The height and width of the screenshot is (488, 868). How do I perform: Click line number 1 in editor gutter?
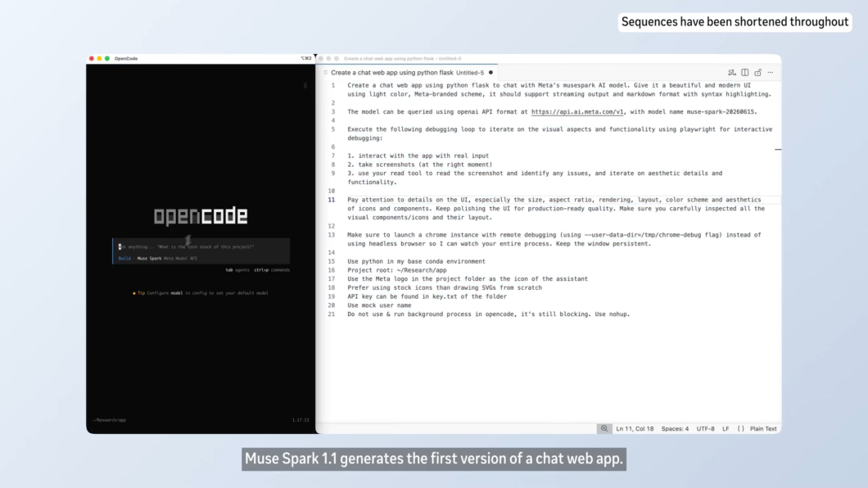pyautogui.click(x=333, y=85)
